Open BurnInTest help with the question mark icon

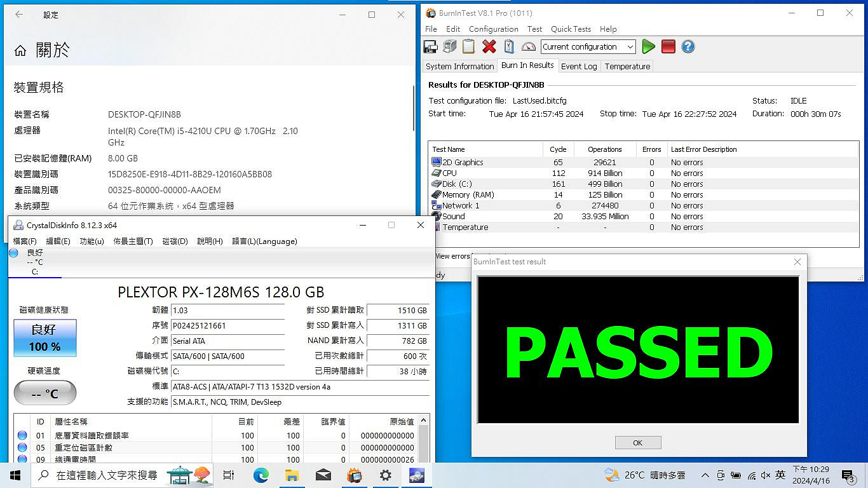[x=688, y=46]
